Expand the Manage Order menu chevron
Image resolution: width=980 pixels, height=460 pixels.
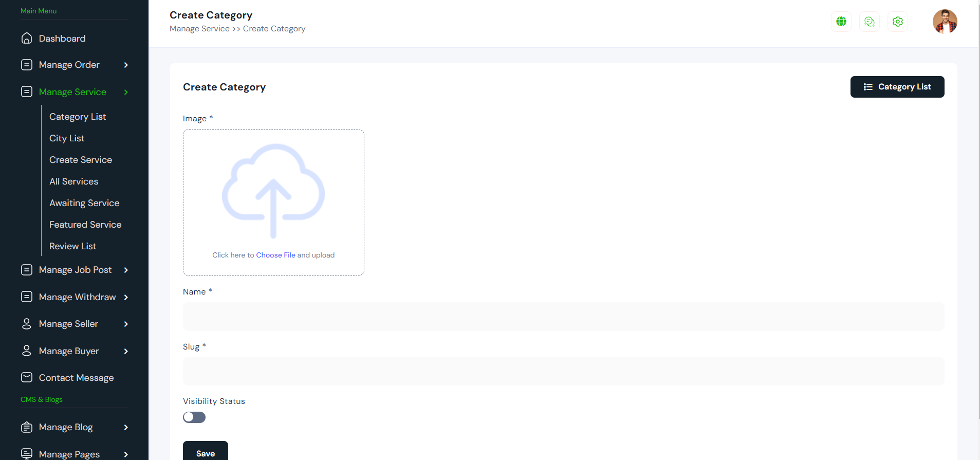126,65
